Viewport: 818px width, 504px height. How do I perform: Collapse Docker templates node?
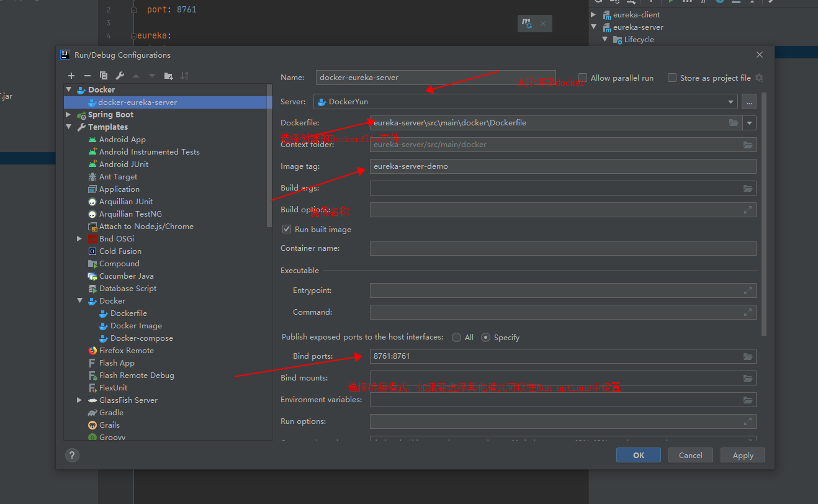pos(79,301)
